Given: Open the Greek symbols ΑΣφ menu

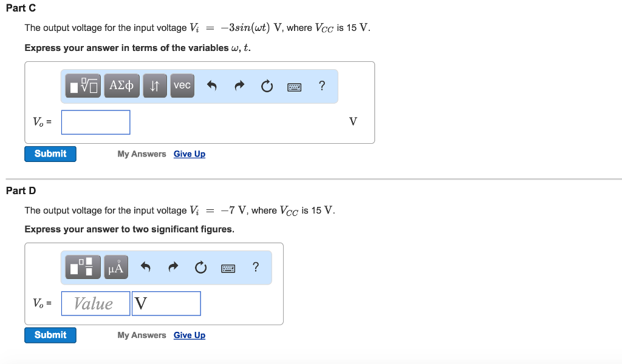Looking at the screenshot, I should (x=121, y=86).
